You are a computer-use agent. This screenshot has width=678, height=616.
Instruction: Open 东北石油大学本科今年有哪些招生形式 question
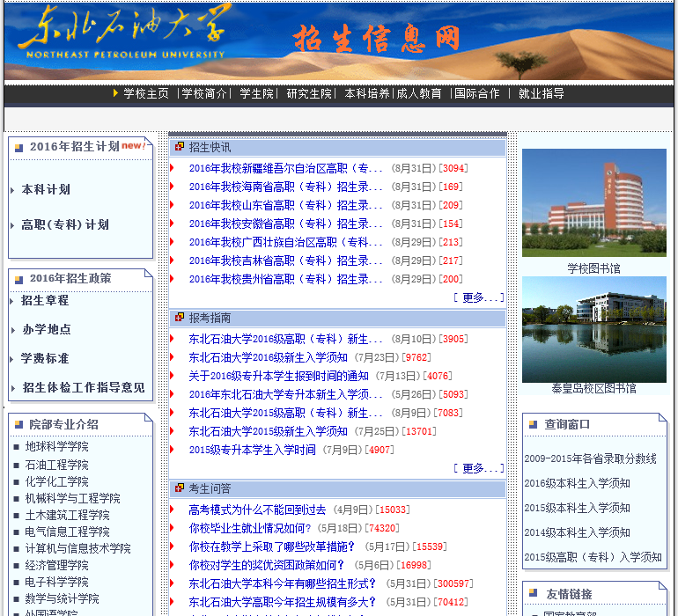pyautogui.click(x=283, y=584)
